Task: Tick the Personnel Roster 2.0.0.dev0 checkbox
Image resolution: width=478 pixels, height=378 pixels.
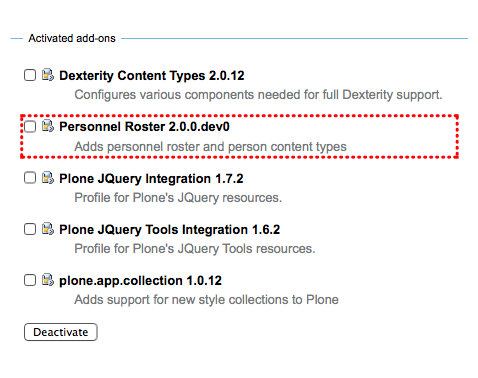Action: click(30, 127)
